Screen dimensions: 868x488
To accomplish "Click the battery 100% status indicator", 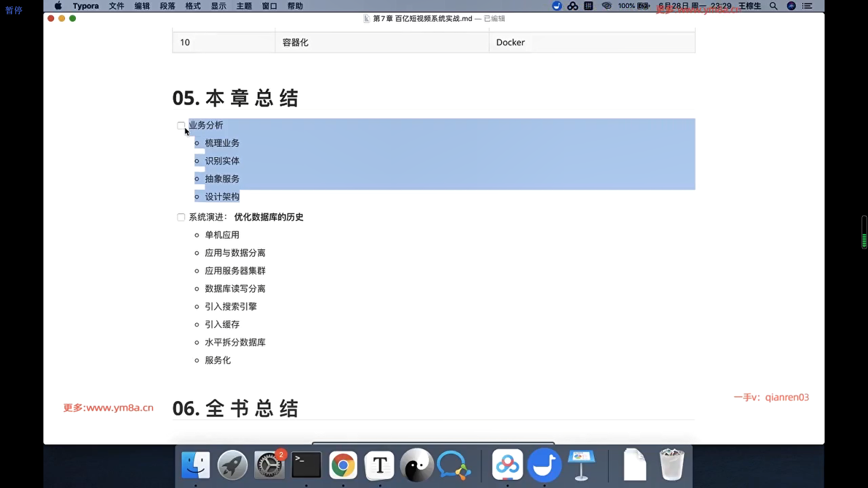I will coord(633,6).
